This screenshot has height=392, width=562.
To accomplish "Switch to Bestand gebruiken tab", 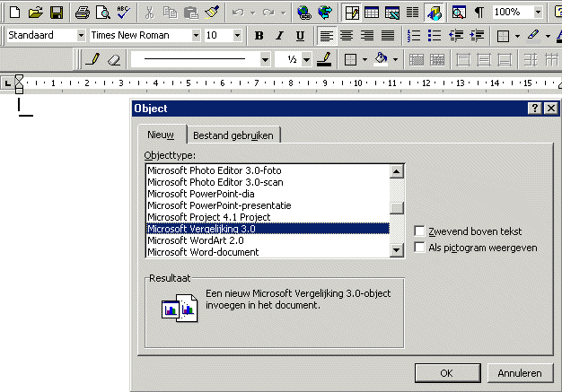I will pyautogui.click(x=235, y=135).
